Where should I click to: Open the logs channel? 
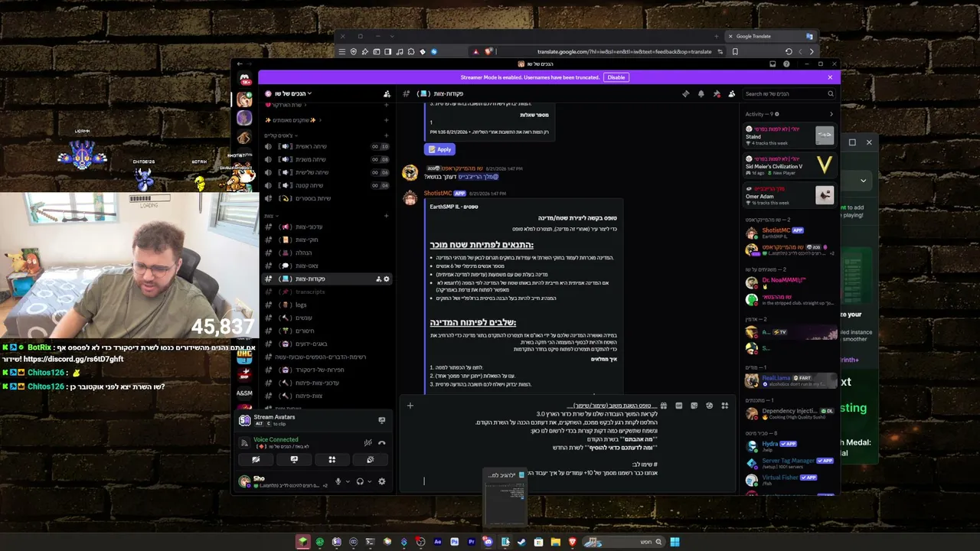click(325, 305)
